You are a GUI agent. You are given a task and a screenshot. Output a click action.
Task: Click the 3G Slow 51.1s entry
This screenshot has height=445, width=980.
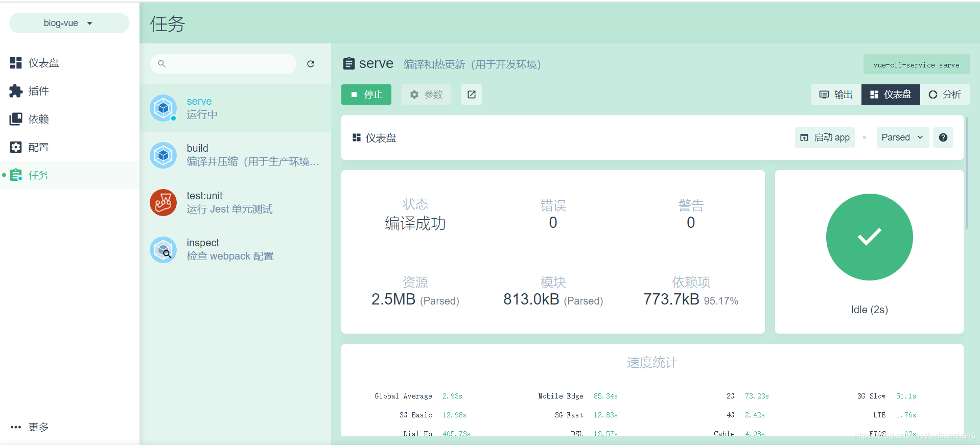[x=886, y=396]
